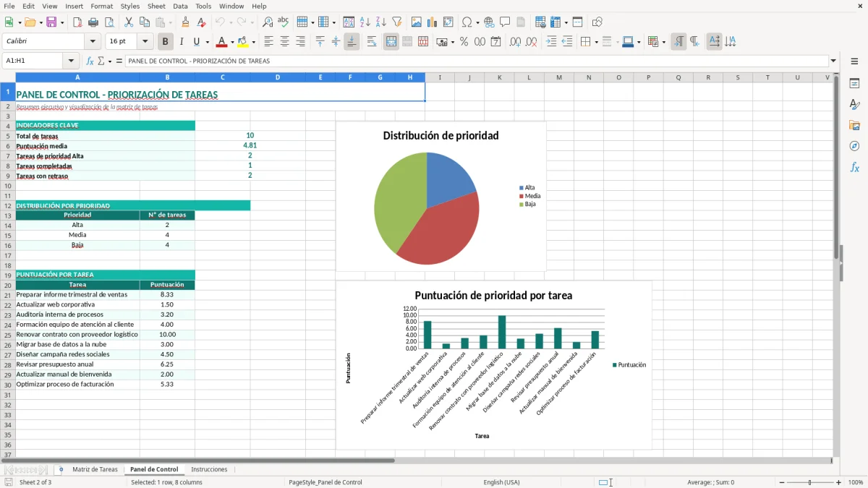Open the Borders dropdown arrow
The height and width of the screenshot is (488, 868).
click(x=596, y=42)
